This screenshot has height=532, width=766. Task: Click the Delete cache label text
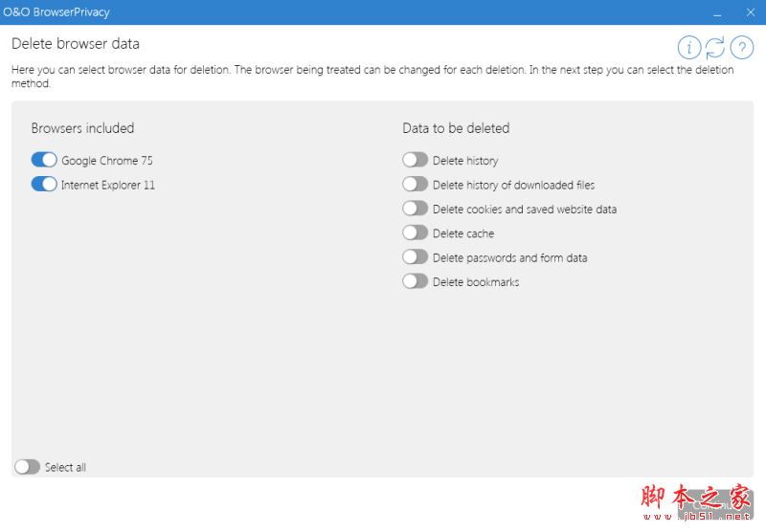click(463, 233)
